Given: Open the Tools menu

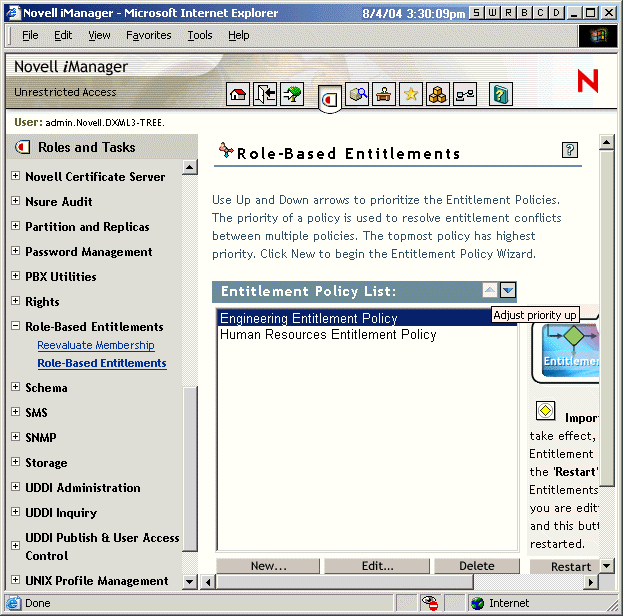Looking at the screenshot, I should click(x=200, y=35).
